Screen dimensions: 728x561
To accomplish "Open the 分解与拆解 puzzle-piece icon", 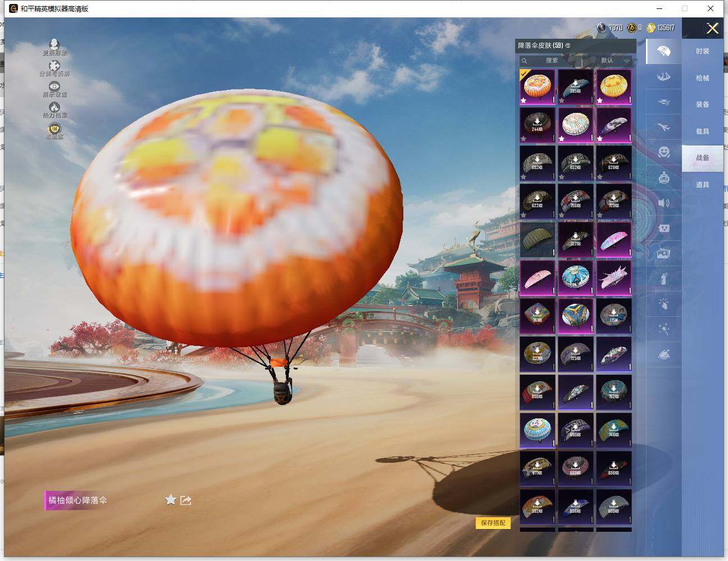I will click(x=54, y=66).
